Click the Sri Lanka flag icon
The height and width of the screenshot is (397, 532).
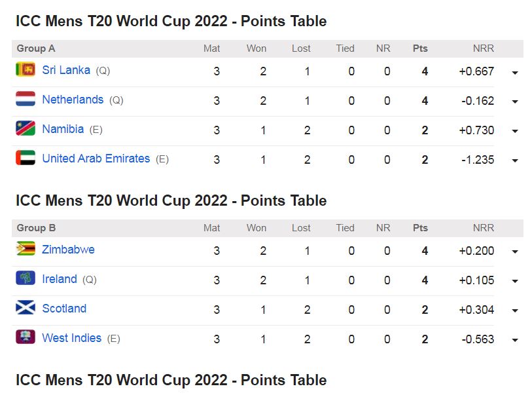click(x=26, y=69)
